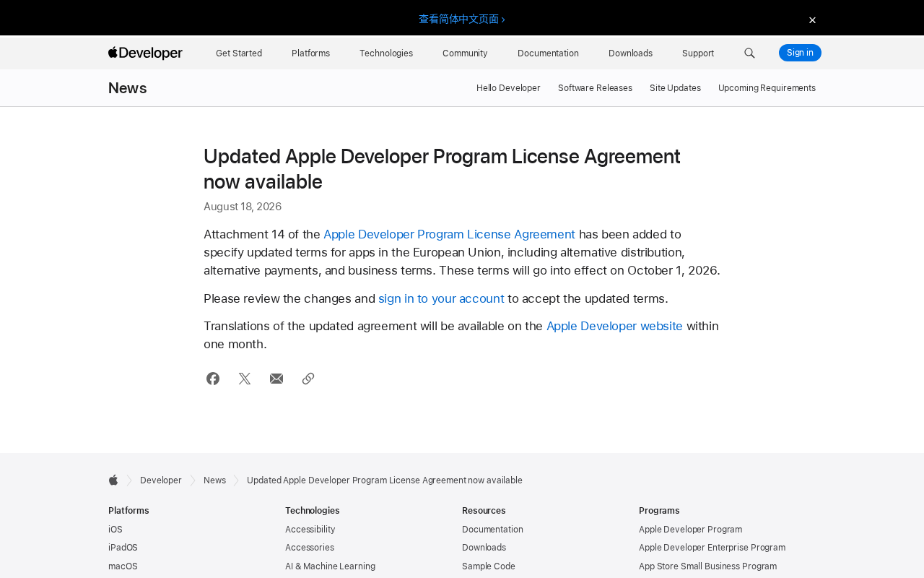Open the Get Started menu
The image size is (924, 578).
(x=239, y=53)
